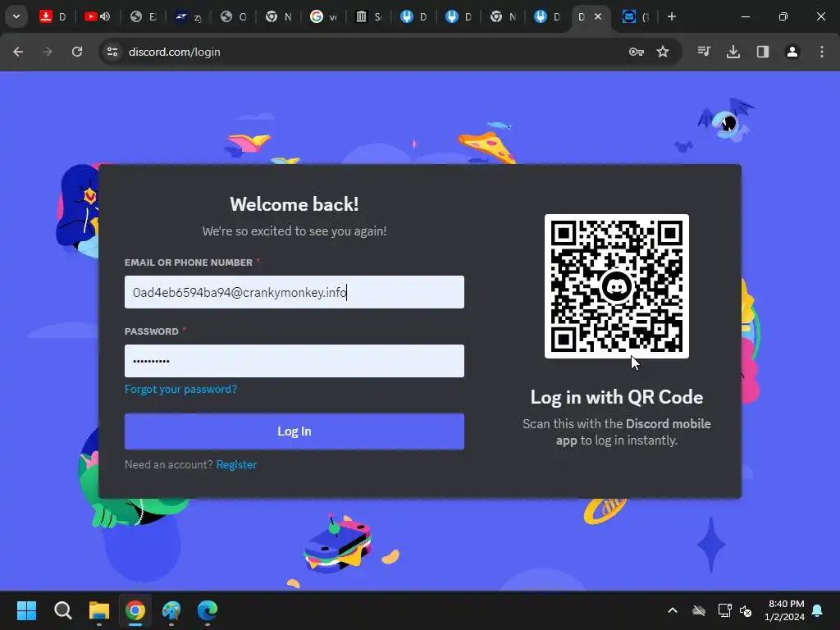Image resolution: width=840 pixels, height=630 pixels.
Task: Click the browser forward arrow
Action: pyautogui.click(x=48, y=52)
